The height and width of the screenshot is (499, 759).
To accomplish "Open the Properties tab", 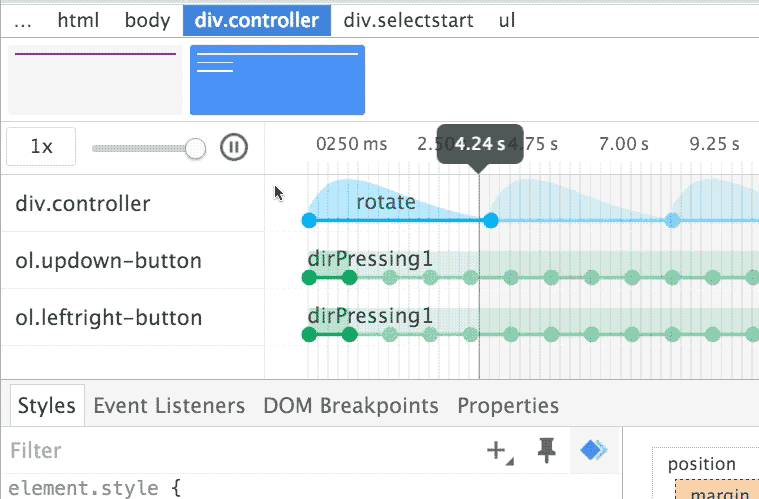I will [x=508, y=406].
